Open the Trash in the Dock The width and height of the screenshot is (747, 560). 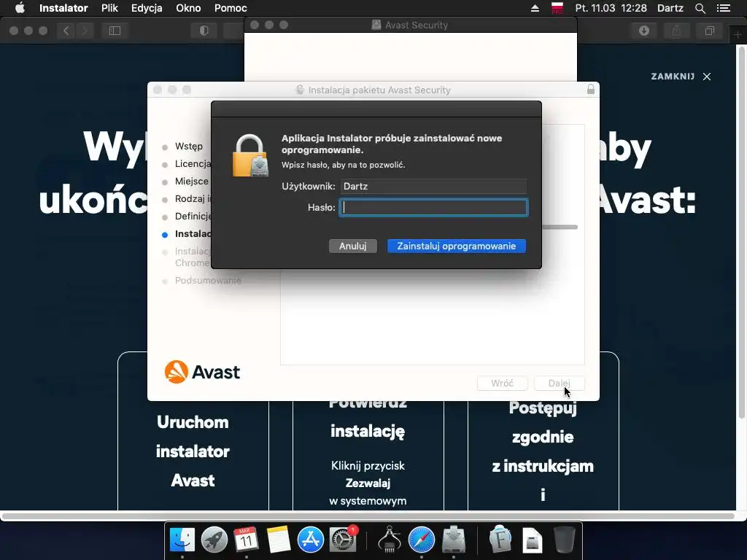(565, 540)
